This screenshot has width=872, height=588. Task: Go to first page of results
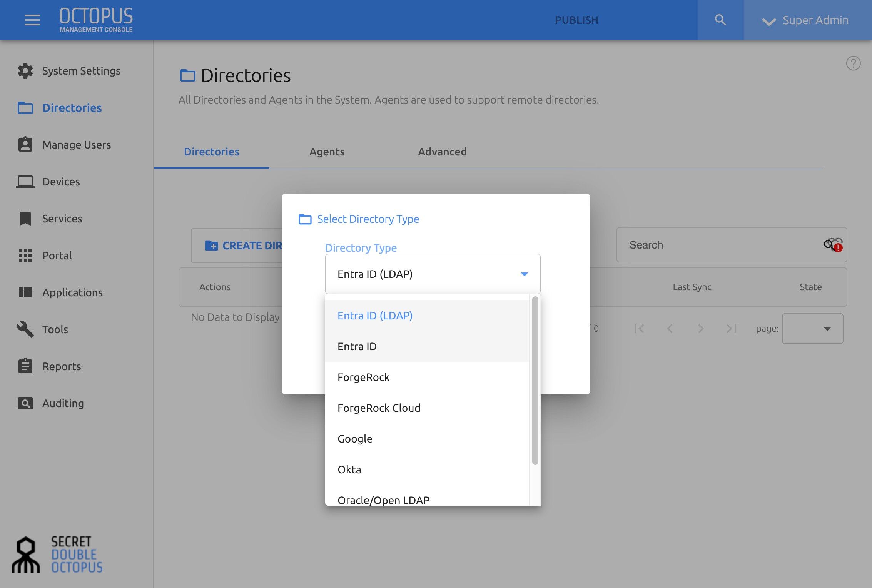[x=639, y=329]
